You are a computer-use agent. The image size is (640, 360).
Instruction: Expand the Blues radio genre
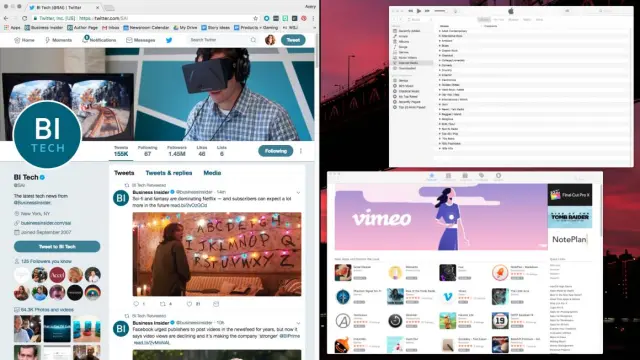445,46
